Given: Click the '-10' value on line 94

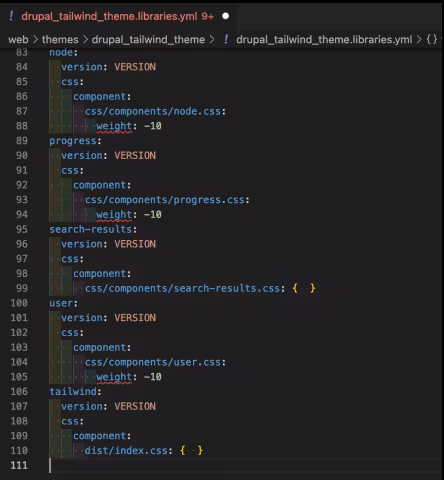Looking at the screenshot, I should [x=153, y=214].
